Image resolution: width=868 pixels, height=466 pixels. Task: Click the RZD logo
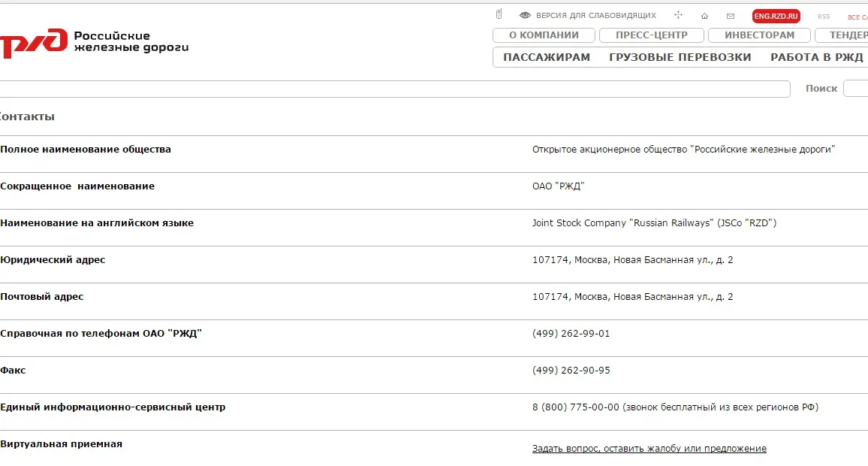tap(34, 42)
